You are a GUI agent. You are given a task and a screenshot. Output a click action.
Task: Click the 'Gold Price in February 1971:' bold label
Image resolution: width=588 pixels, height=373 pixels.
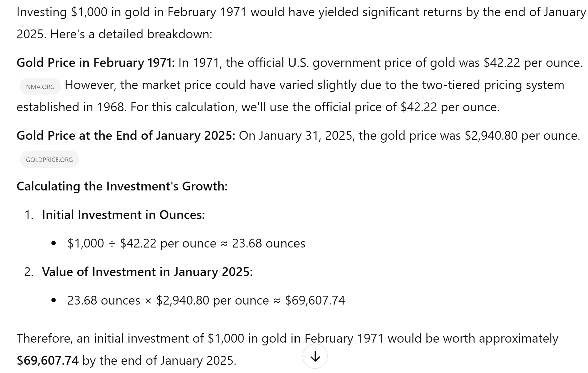[96, 63]
